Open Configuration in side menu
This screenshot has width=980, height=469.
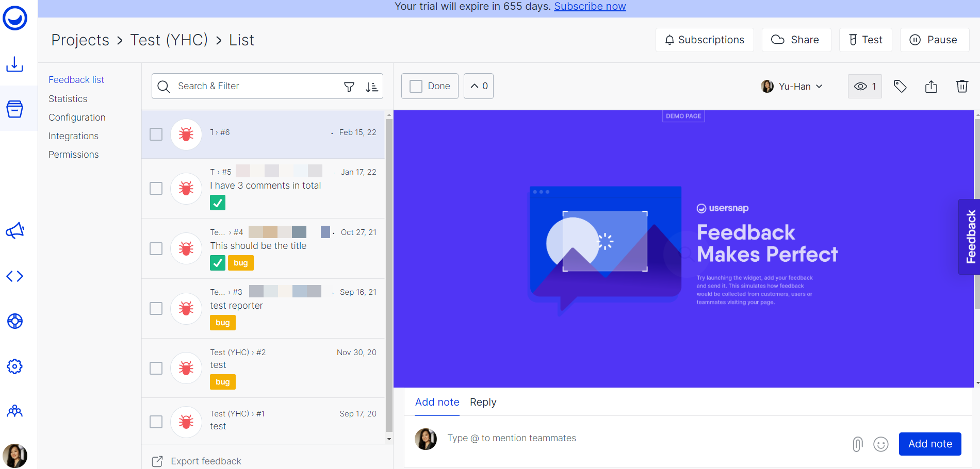pyautogui.click(x=77, y=118)
